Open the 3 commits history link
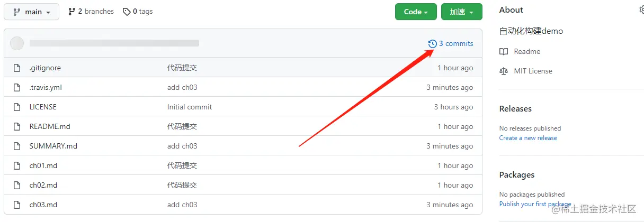Screen dimensions: 644x222 pos(451,43)
